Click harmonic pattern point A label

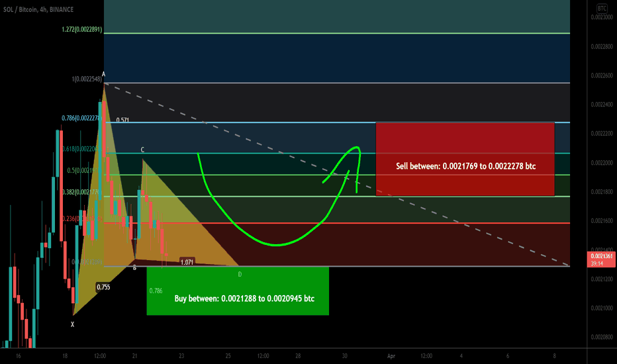click(x=103, y=74)
